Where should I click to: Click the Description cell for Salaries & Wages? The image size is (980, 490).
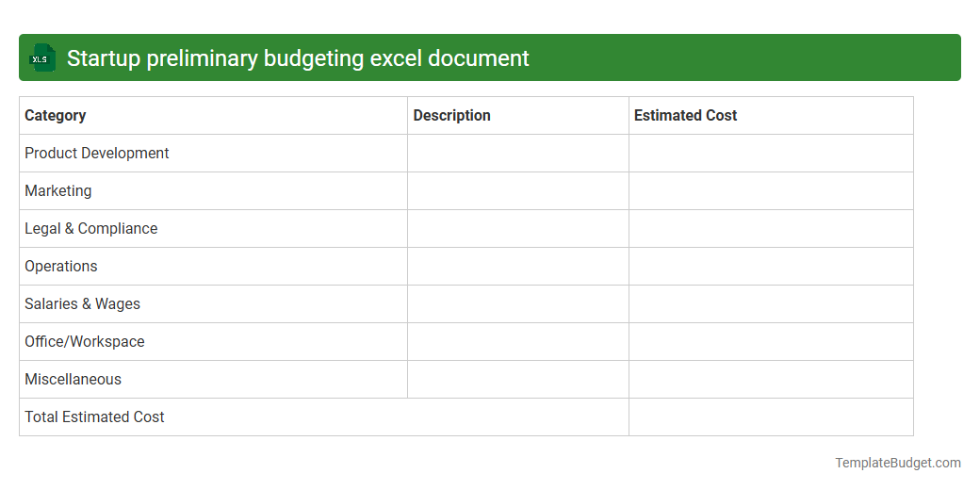point(518,304)
